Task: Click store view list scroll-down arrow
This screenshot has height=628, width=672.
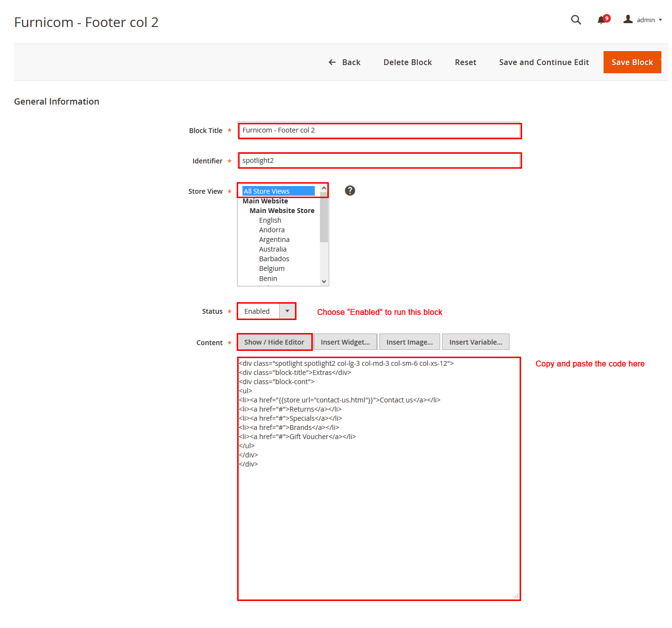Action: coord(324,281)
